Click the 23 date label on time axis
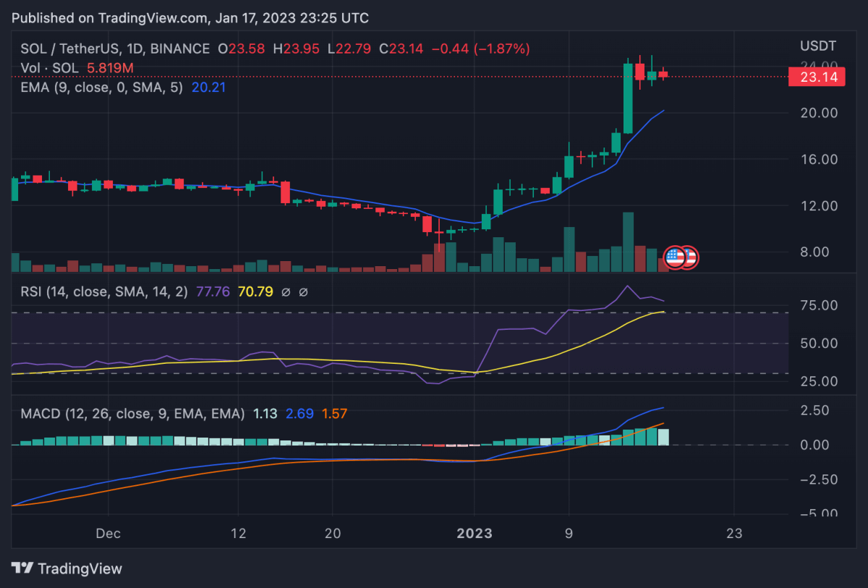 (734, 534)
